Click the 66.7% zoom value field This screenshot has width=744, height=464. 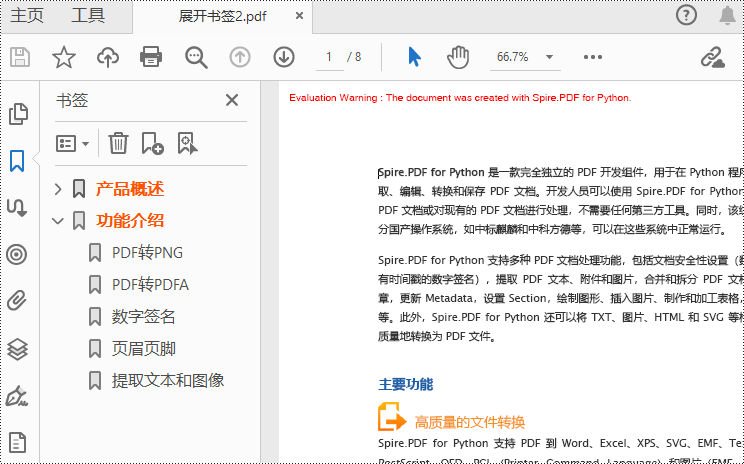coord(512,57)
